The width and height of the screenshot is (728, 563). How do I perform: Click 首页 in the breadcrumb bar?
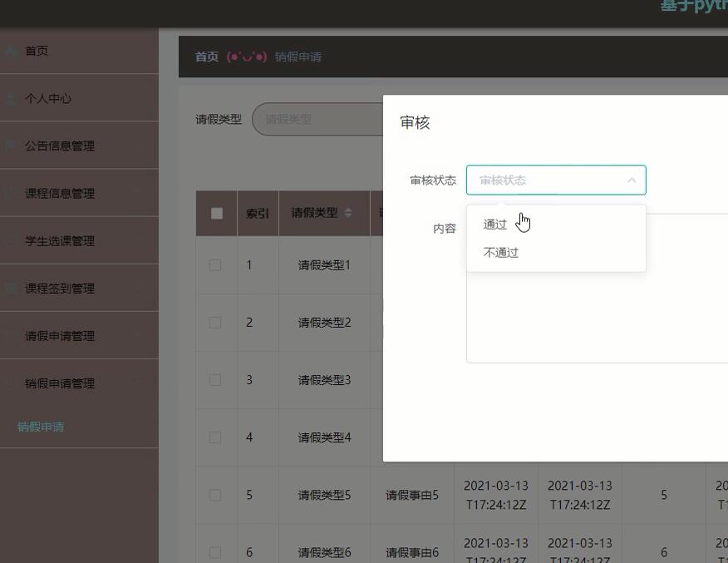coord(206,57)
